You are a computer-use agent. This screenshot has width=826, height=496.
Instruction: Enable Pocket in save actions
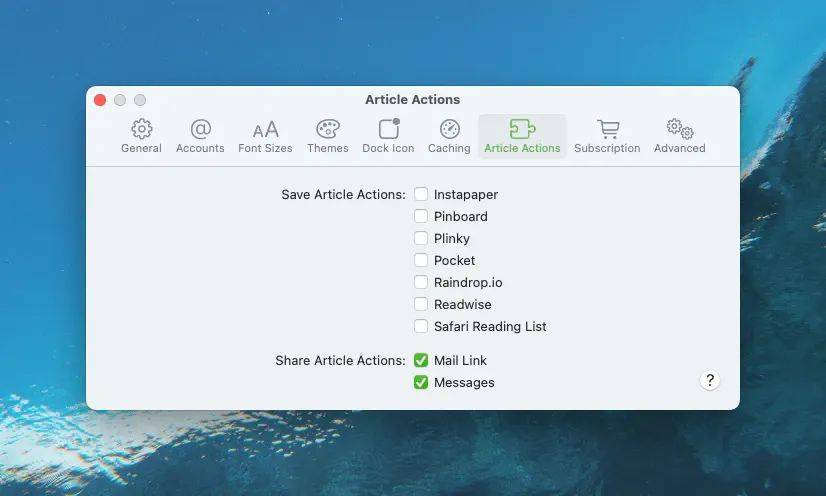(422, 261)
